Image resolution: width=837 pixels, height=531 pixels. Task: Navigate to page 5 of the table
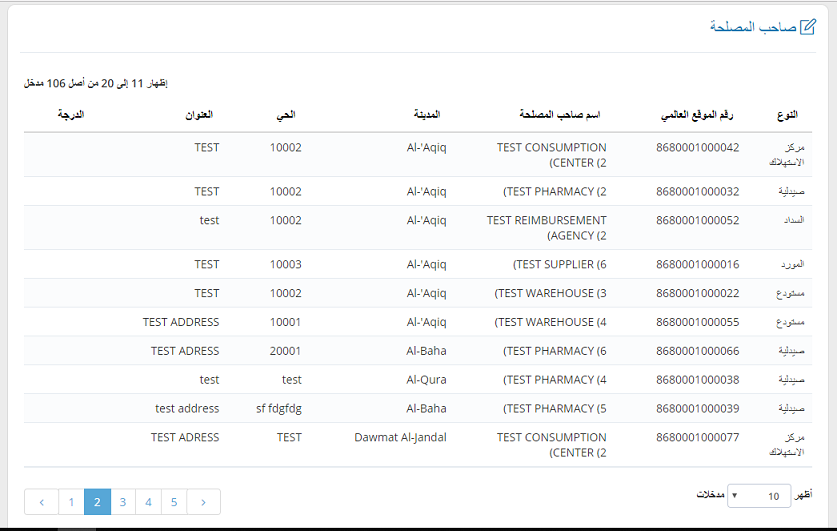pyautogui.click(x=175, y=502)
